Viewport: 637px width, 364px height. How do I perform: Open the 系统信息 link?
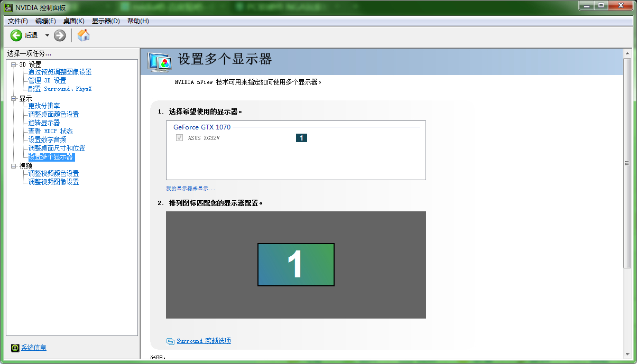[x=34, y=348]
